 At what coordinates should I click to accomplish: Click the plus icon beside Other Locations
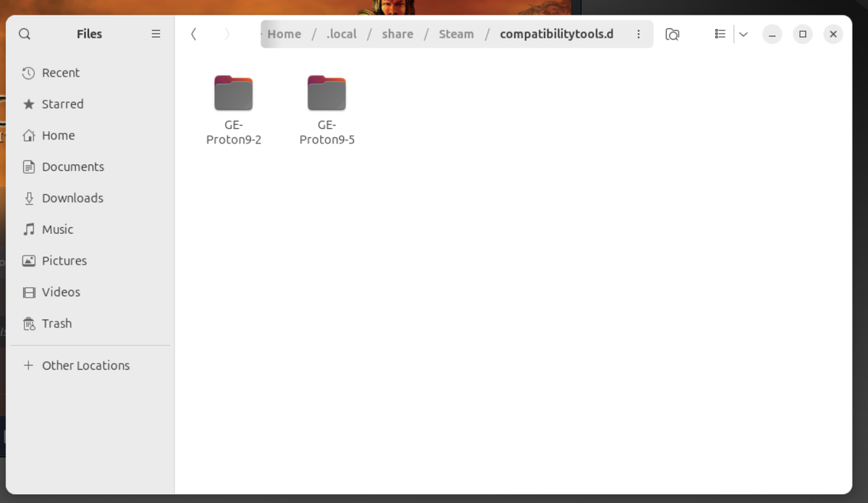point(28,365)
